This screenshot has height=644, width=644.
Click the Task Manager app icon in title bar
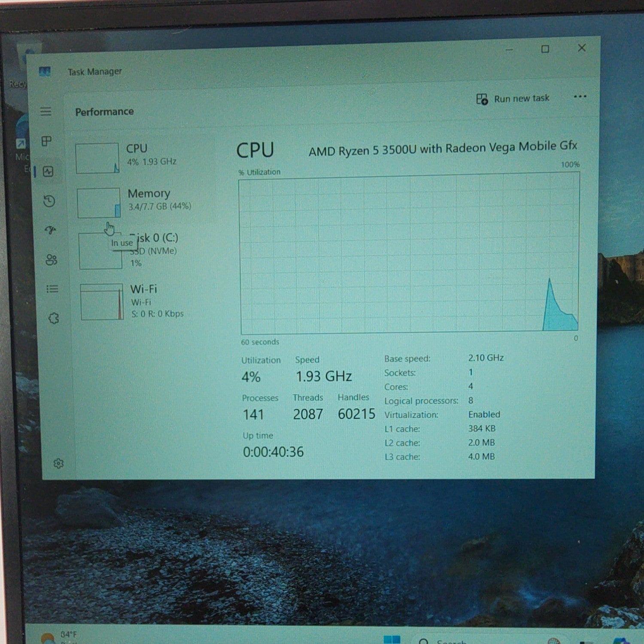tap(45, 72)
